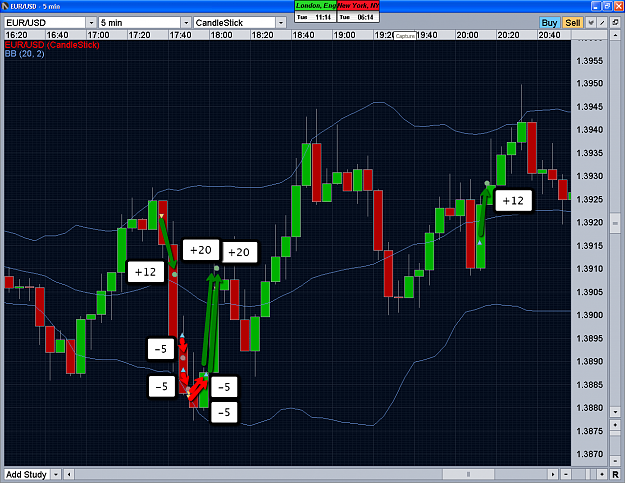Click the orange Sell button
Image resolution: width=625 pixels, height=483 pixels.
pos(573,23)
